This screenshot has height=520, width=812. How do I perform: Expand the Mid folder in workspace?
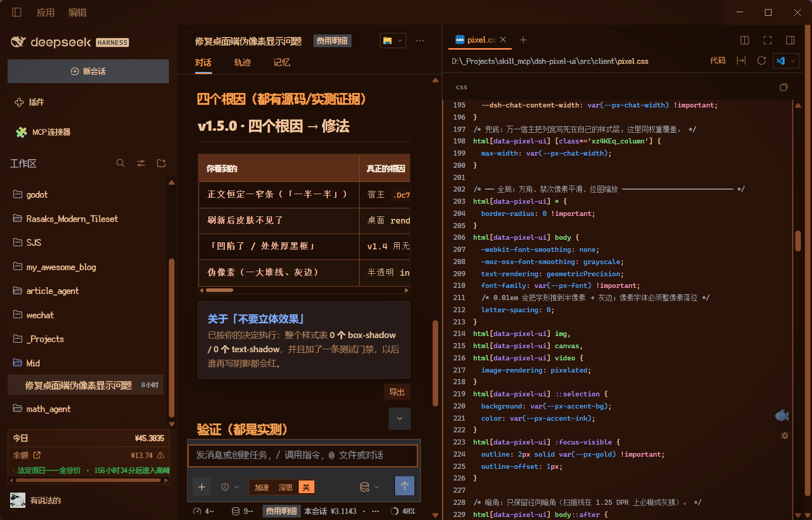[26, 363]
